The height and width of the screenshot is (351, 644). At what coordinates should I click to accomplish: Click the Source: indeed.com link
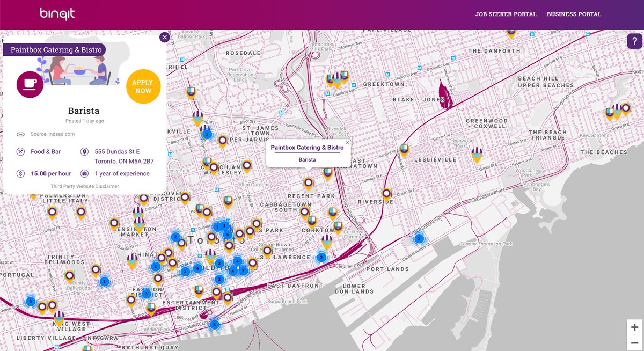(x=53, y=134)
